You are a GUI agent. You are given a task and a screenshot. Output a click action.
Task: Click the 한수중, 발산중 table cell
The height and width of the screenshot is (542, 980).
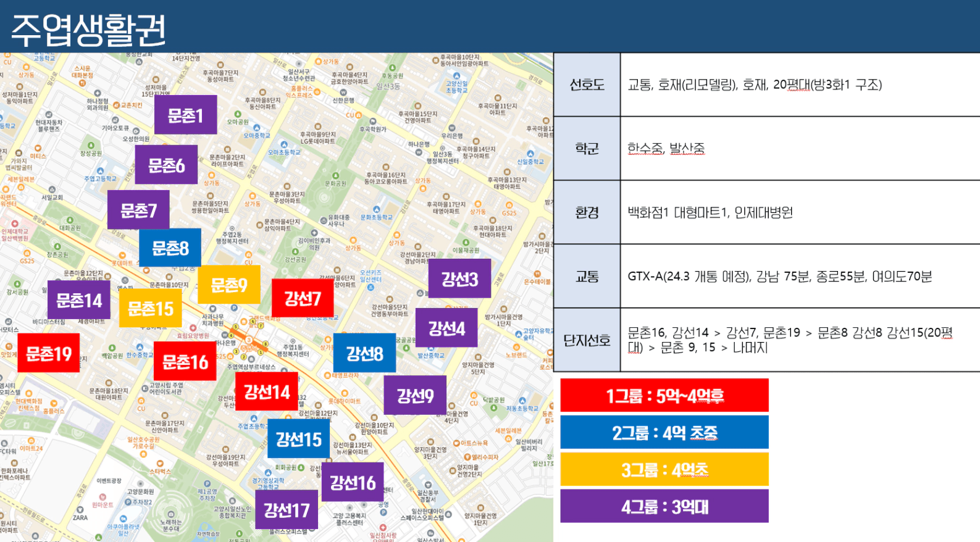[800, 148]
